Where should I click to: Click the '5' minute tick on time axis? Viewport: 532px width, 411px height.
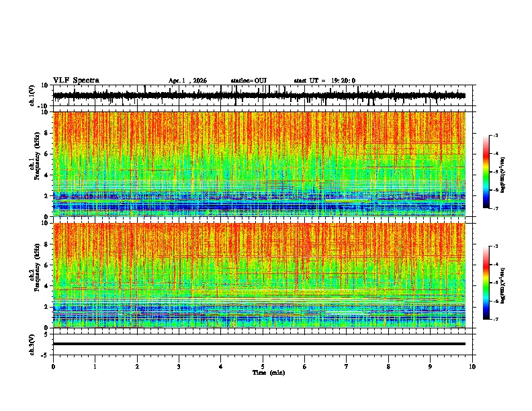[263, 367]
